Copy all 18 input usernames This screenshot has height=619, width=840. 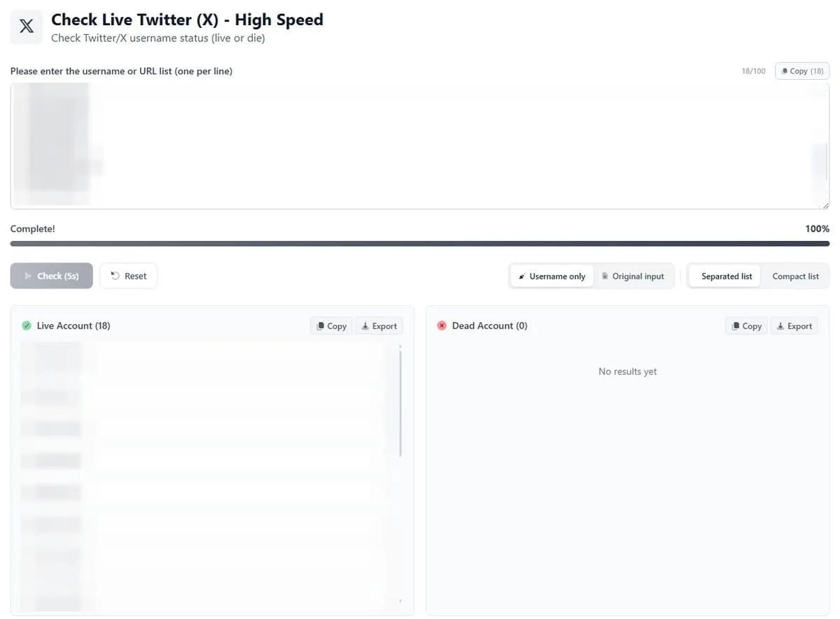click(x=802, y=71)
